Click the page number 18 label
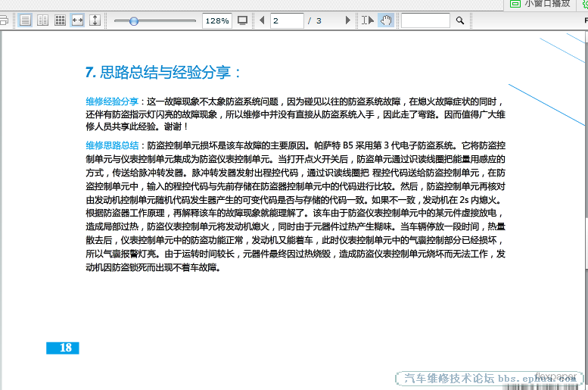Screen dimensions: 588x390 (63, 348)
